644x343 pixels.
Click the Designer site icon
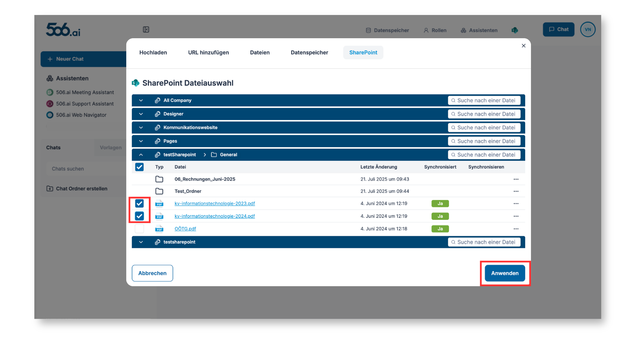tap(157, 114)
